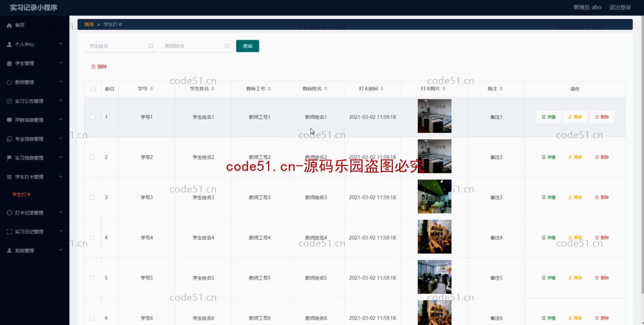
Task: Select 学生打卡 submenu item
Action: (x=22, y=195)
